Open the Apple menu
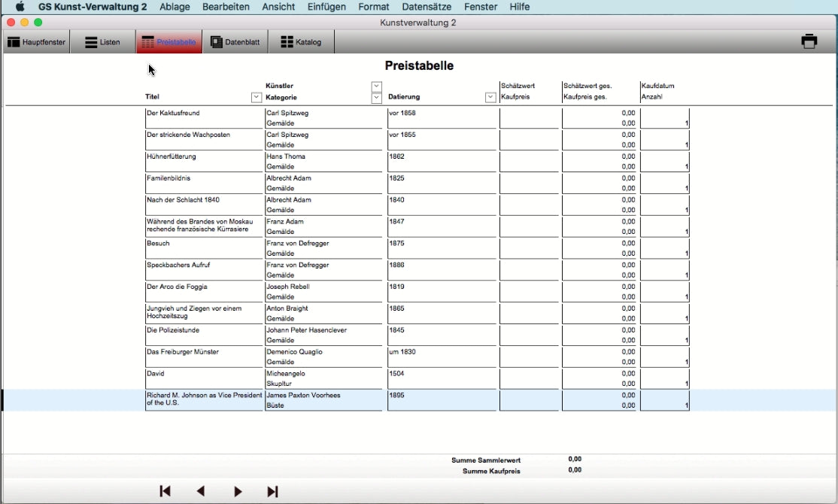This screenshot has width=838, height=504. pyautogui.click(x=20, y=7)
